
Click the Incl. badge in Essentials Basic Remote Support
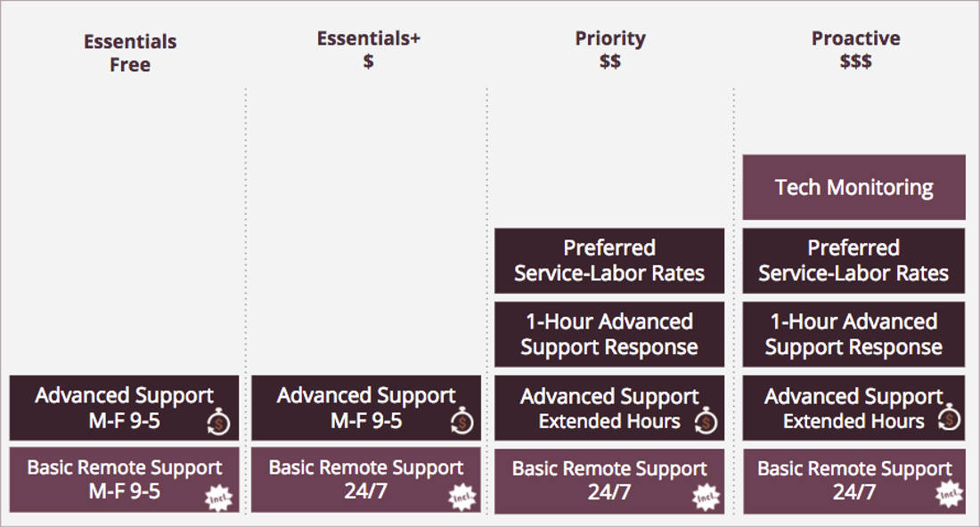[219, 499]
